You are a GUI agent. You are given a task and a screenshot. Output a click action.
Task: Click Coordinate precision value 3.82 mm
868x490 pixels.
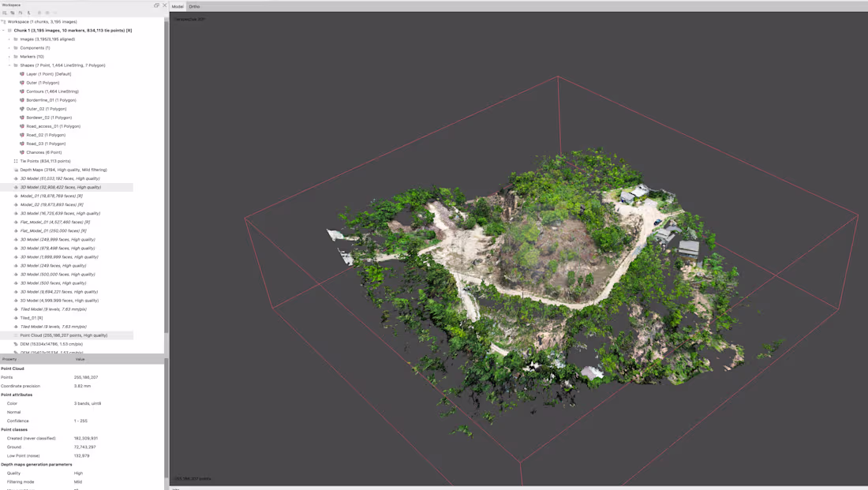[83, 386]
